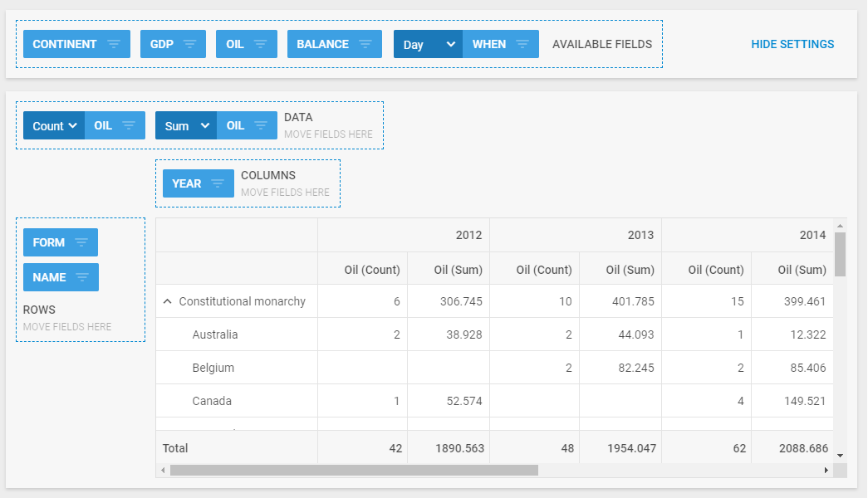Click Oil (Count) header under 2012

[363, 270]
